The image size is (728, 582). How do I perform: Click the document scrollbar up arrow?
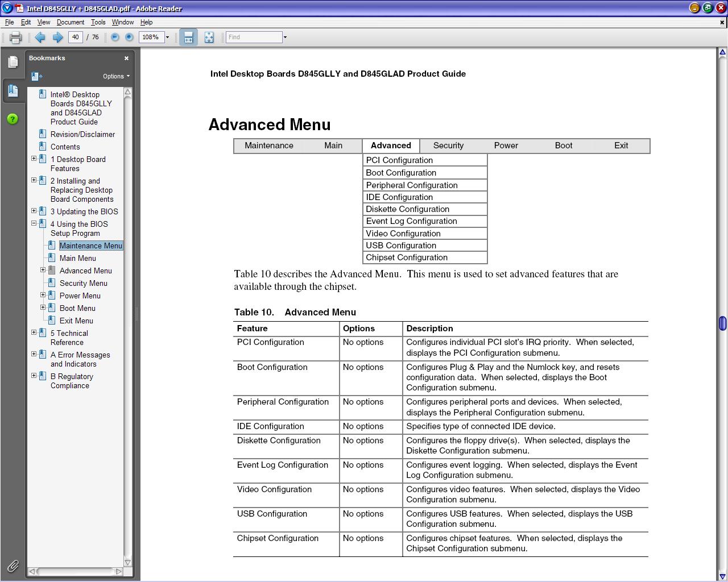click(x=722, y=52)
